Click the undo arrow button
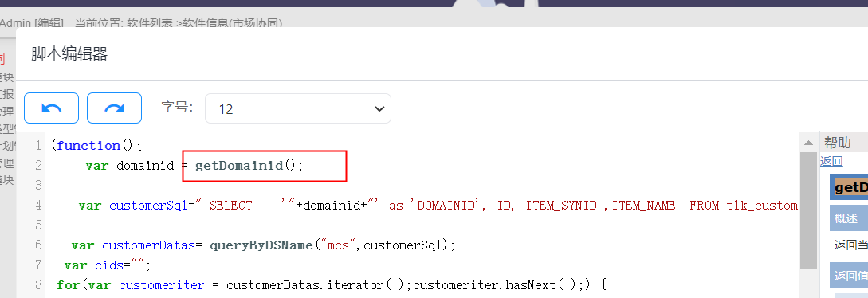Viewport: 868px width, 298px height. pyautogui.click(x=52, y=108)
